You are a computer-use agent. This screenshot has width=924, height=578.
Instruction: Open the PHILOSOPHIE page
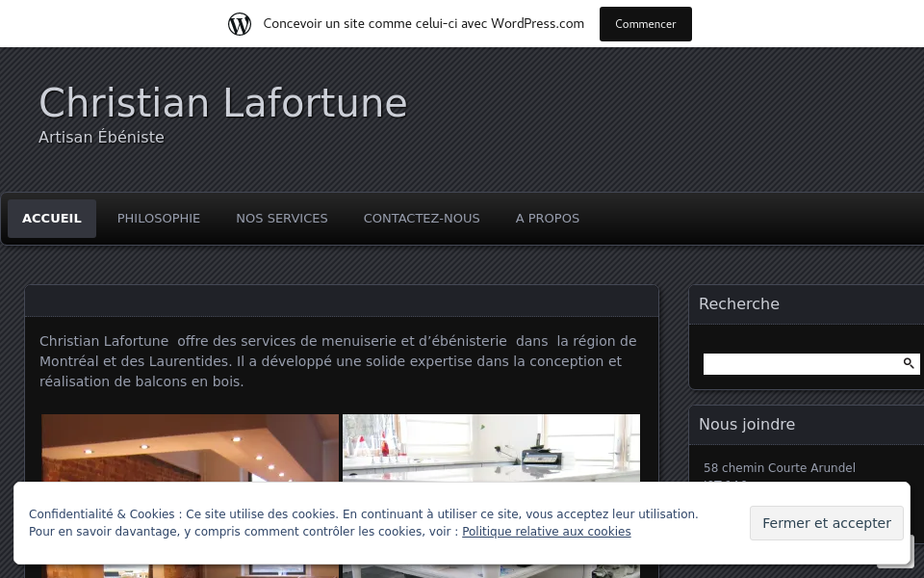point(158,218)
